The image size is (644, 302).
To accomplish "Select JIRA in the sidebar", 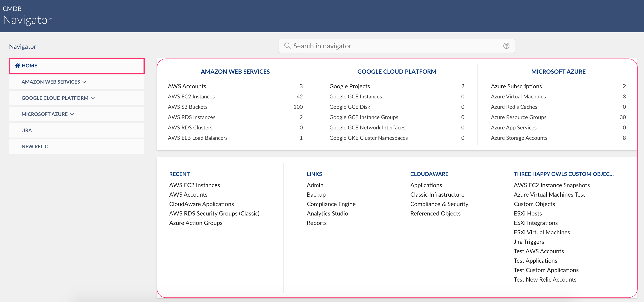I will pos(27,130).
